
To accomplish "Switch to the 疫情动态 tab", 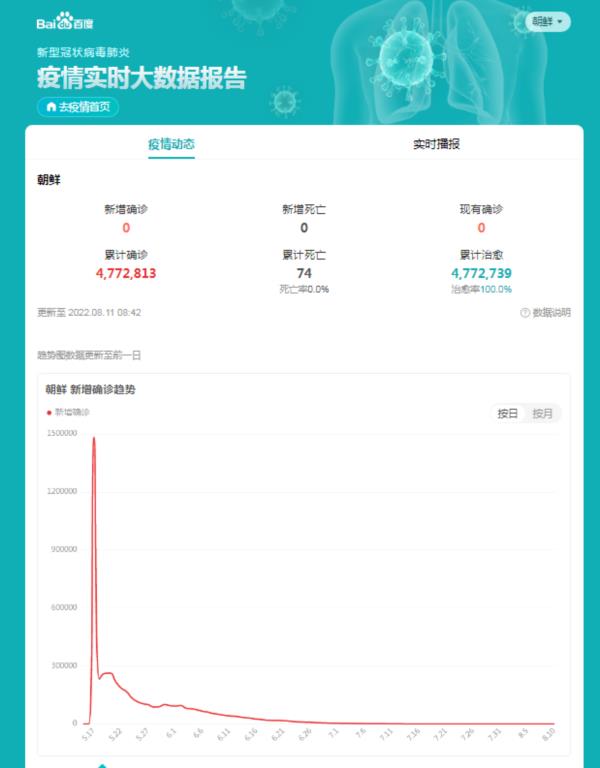I will tap(171, 144).
